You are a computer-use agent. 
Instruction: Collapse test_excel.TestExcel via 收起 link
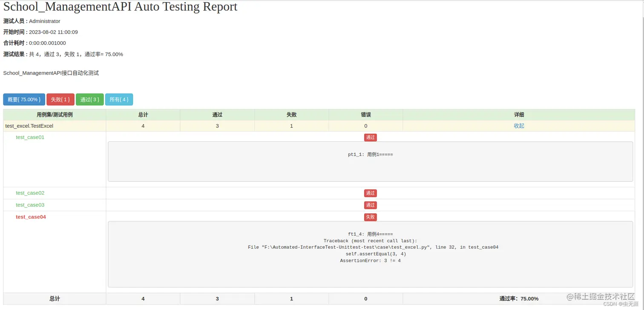tap(519, 126)
